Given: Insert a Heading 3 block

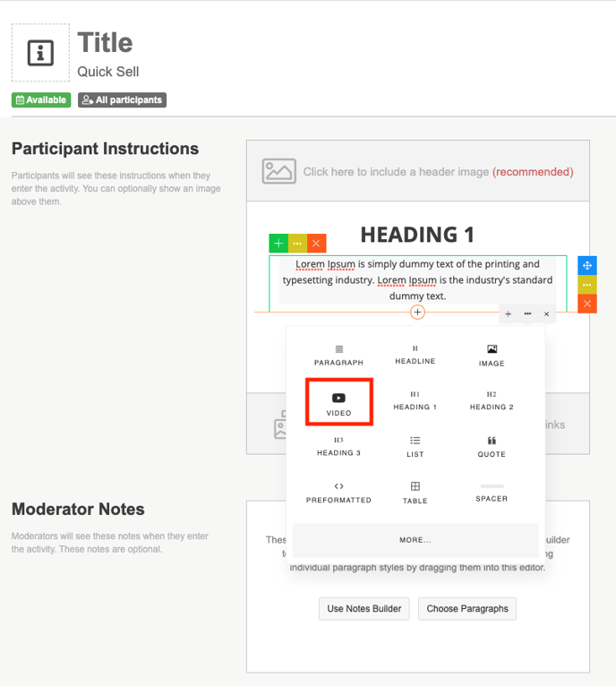Looking at the screenshot, I should 338,447.
